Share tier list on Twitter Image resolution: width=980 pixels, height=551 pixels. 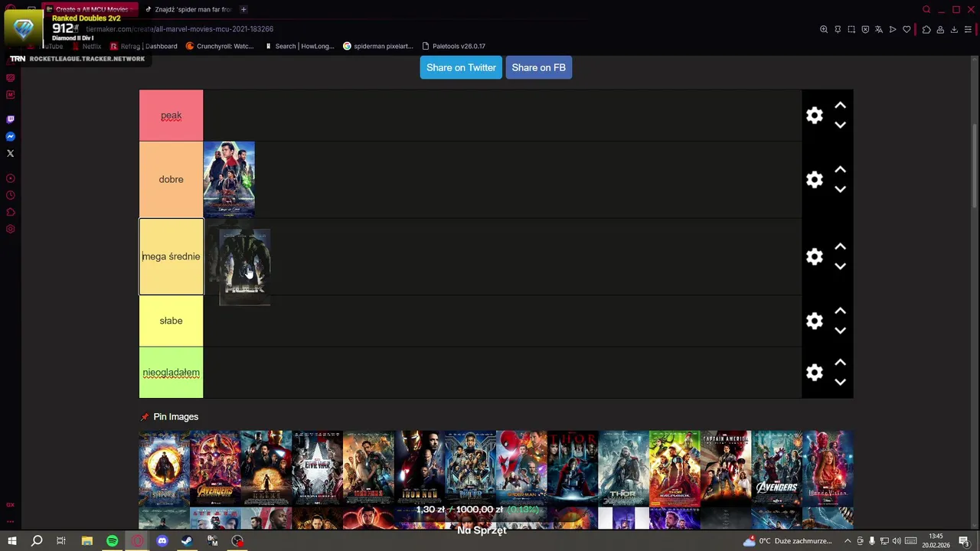pyautogui.click(x=461, y=67)
